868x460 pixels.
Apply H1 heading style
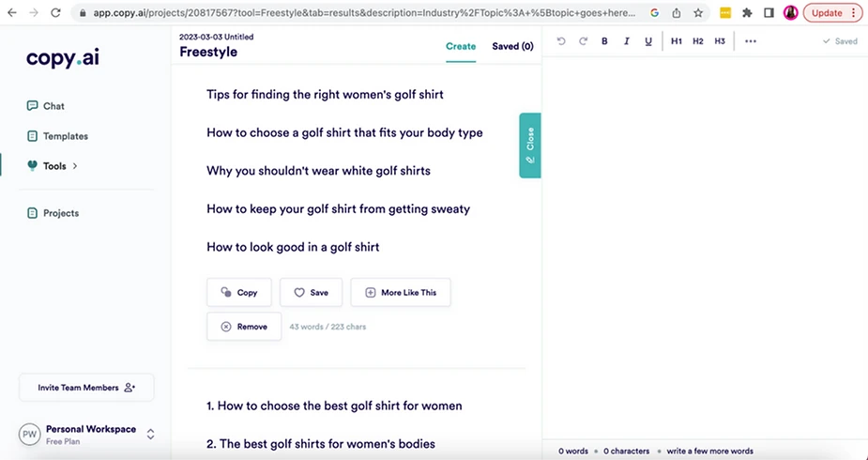pos(677,41)
